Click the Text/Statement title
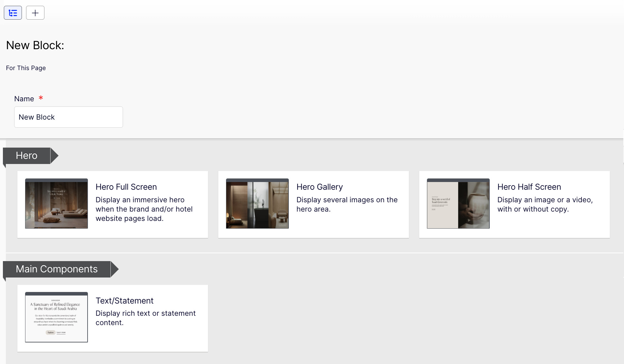 tap(124, 301)
